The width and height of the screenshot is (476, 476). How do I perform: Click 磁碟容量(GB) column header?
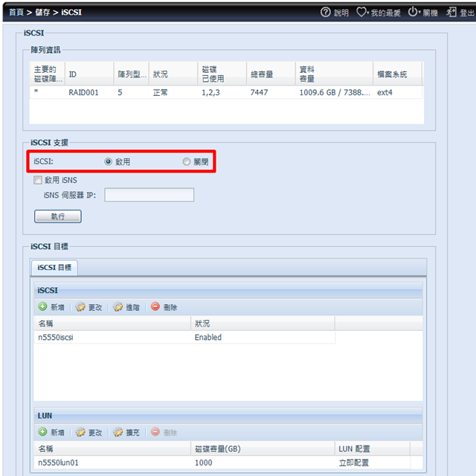263,448
